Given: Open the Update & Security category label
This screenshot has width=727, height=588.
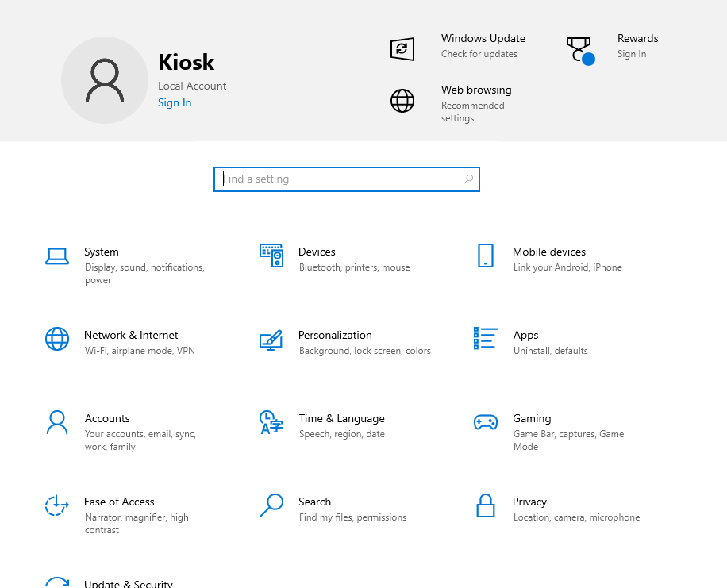Looking at the screenshot, I should click(x=129, y=583).
